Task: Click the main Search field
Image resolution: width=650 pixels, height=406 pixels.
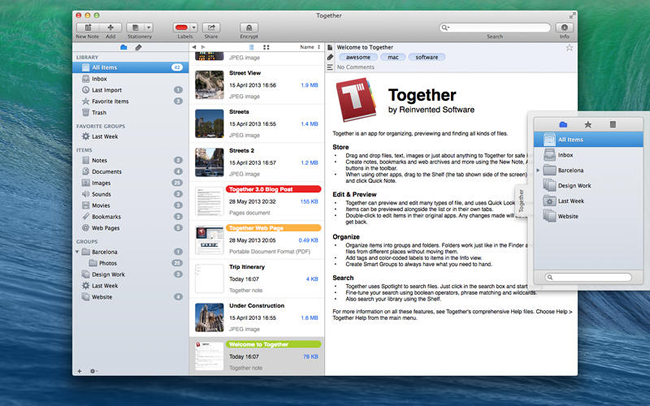Action: [495, 27]
